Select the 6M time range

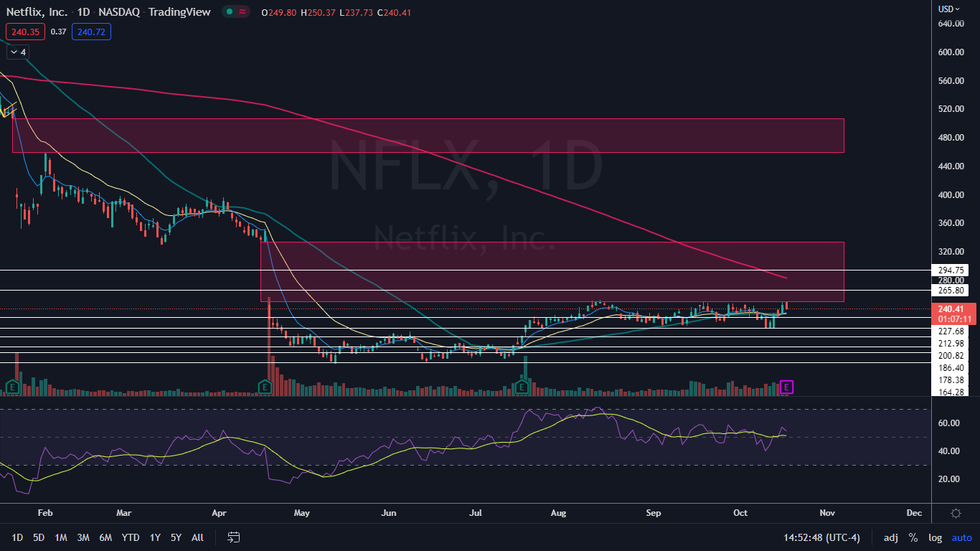pos(105,537)
